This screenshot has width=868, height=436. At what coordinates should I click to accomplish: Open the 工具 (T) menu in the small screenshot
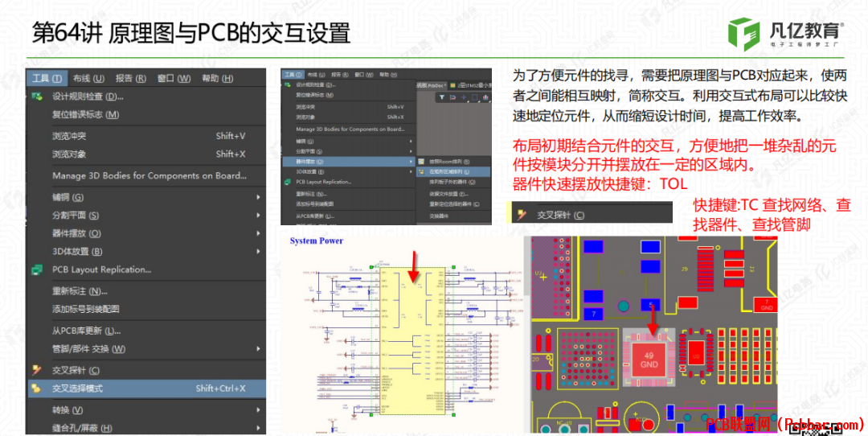click(x=292, y=74)
